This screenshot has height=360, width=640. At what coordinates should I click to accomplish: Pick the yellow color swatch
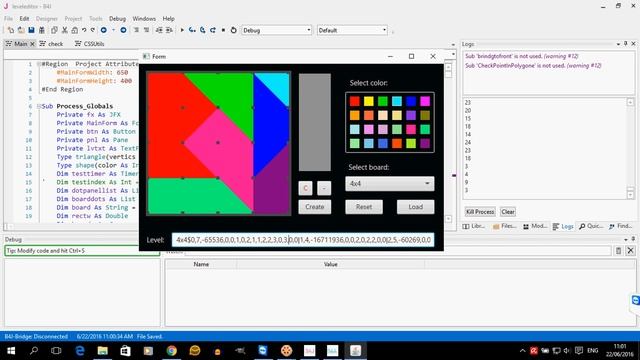tap(369, 101)
